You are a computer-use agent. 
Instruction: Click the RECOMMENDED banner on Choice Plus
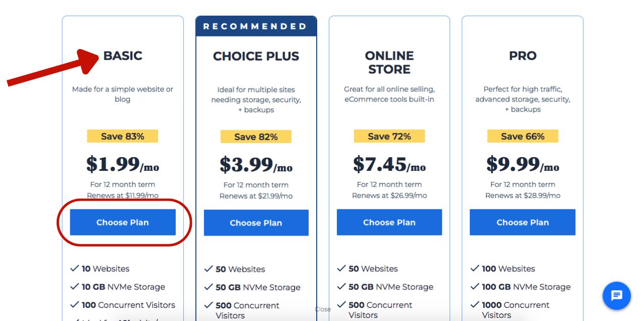point(256,26)
